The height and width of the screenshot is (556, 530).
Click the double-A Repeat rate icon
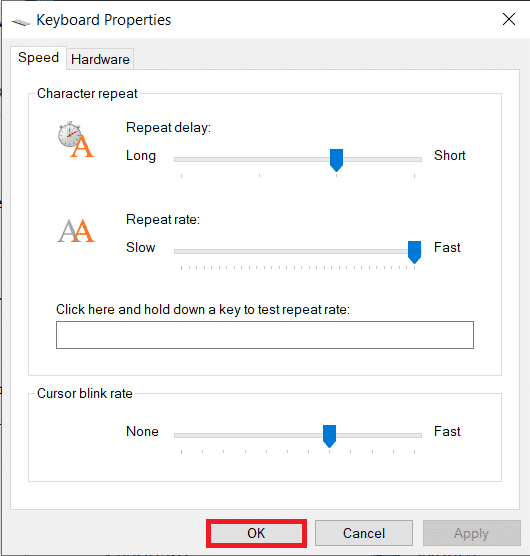(x=76, y=231)
